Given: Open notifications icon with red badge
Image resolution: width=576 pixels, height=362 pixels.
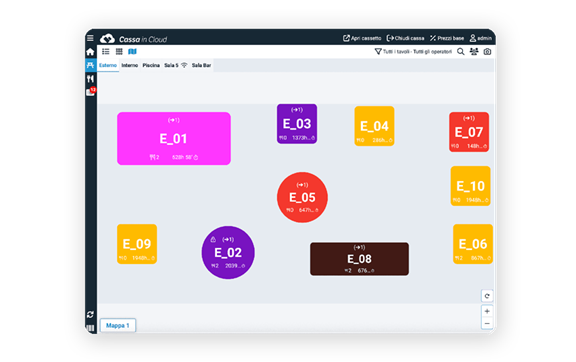Looking at the screenshot, I should click(91, 92).
